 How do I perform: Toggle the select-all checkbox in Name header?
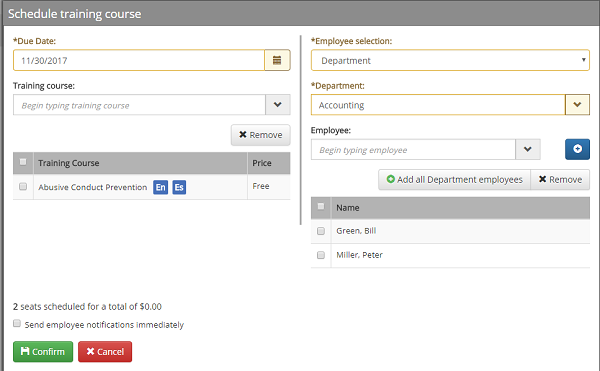coord(321,207)
